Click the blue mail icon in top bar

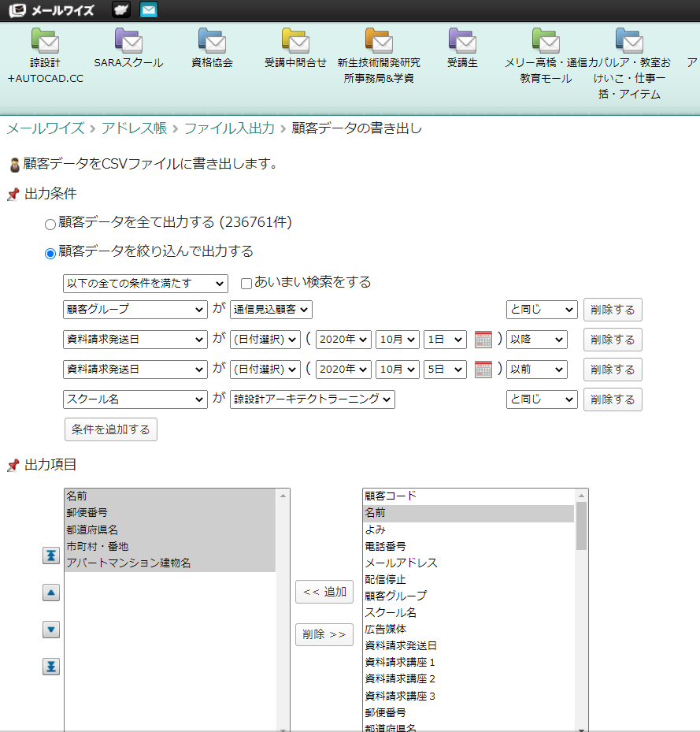point(149,10)
